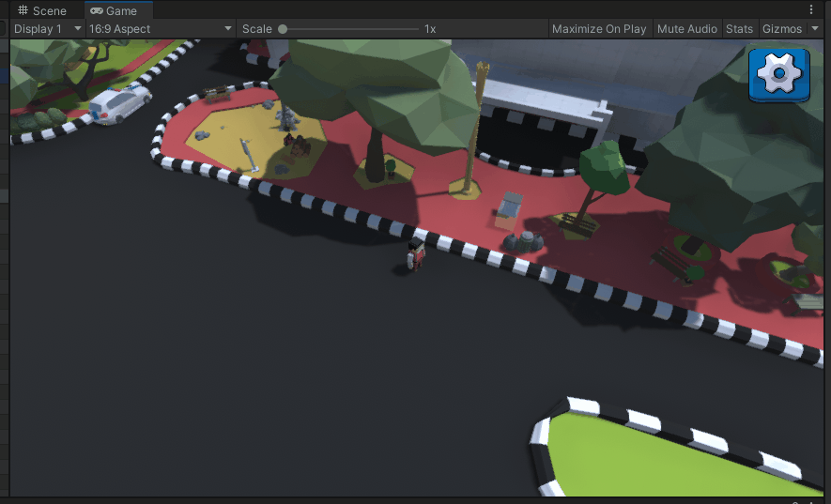831x504 pixels.
Task: Open the Display 1 dropdown
Action: [x=46, y=29]
